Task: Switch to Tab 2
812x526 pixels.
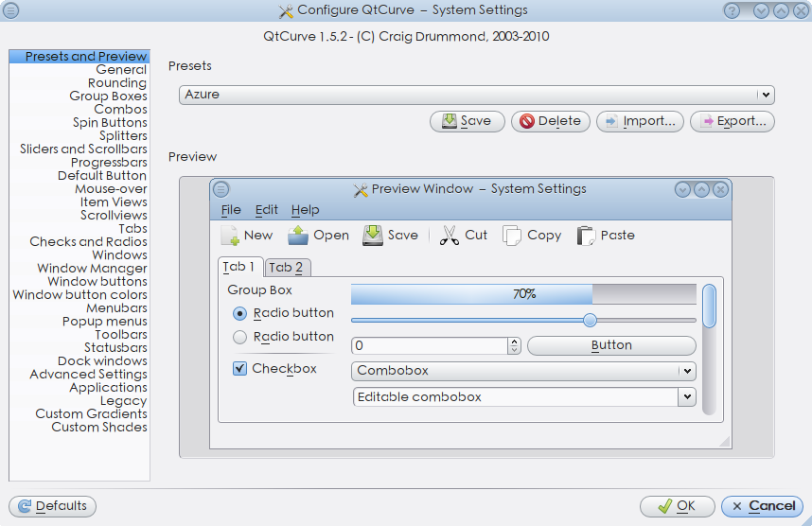Action: [x=288, y=267]
